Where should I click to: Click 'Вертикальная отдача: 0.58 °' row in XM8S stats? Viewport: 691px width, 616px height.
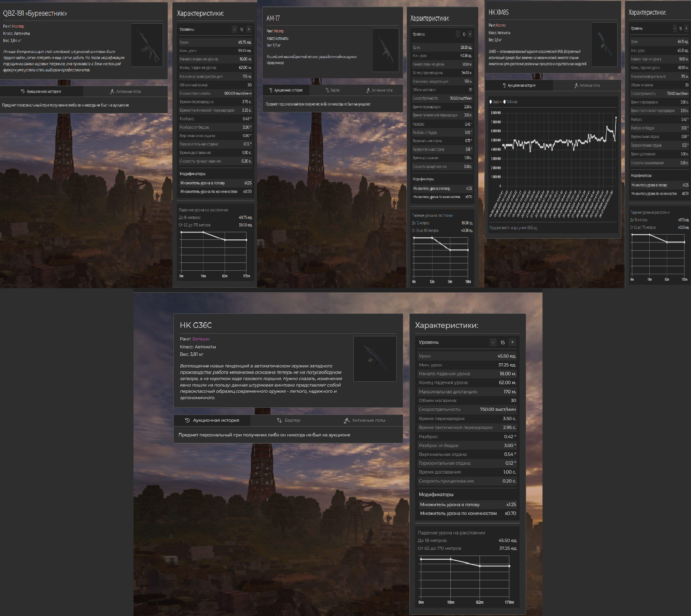(x=660, y=137)
